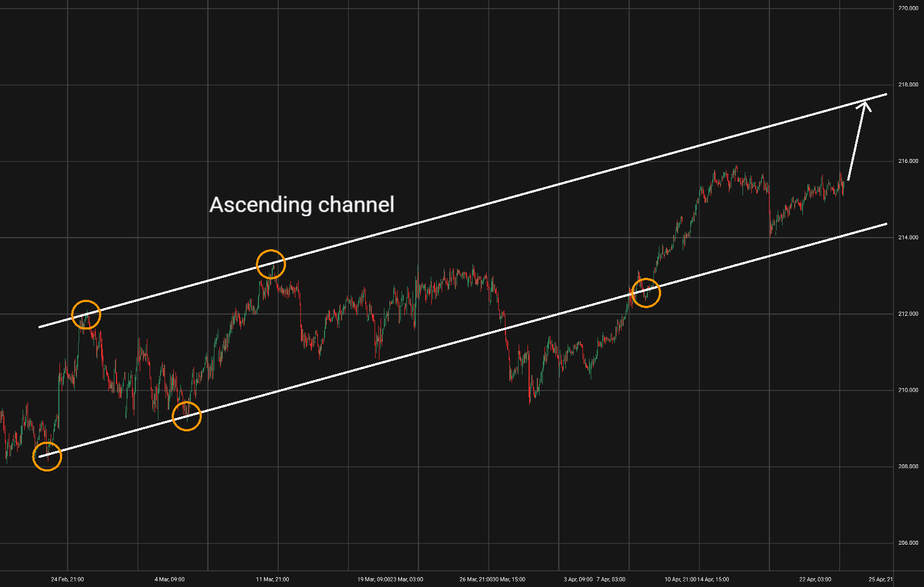Select the 210.000 price level label
Viewport: 924px width, 587px height.
pyautogui.click(x=908, y=391)
